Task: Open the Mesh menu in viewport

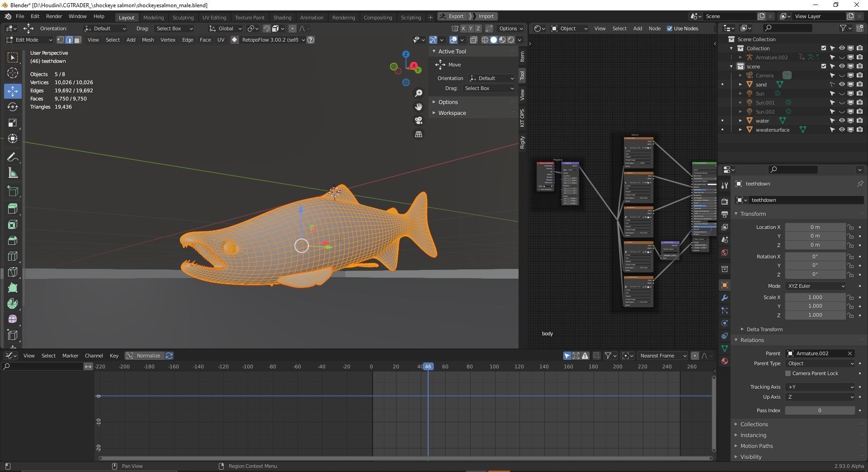Action: (148, 40)
